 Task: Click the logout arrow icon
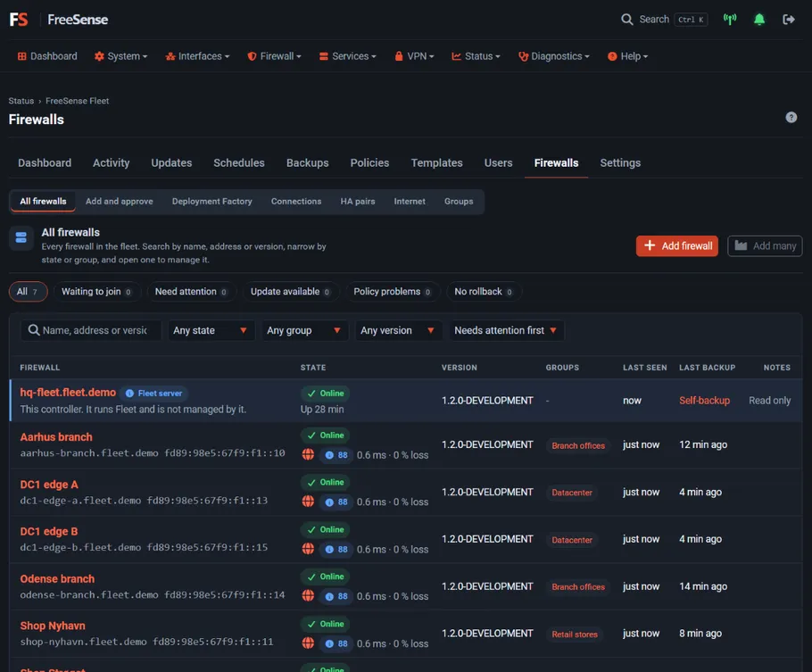coord(788,20)
